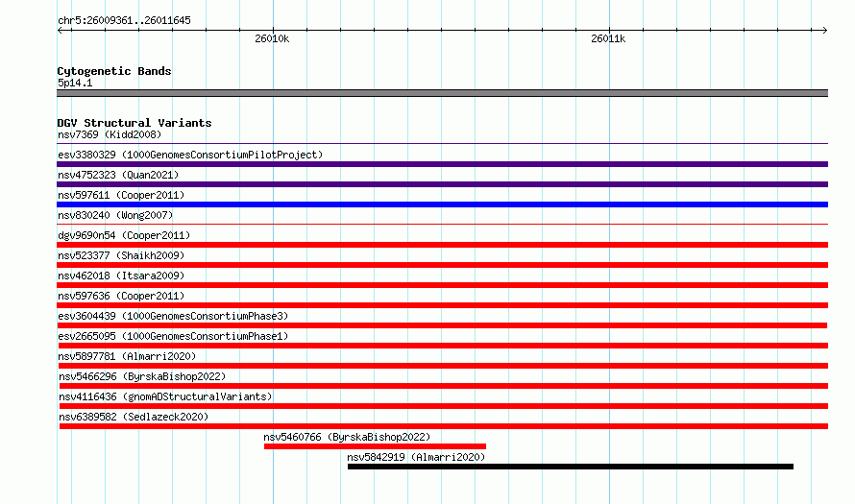
Task: Select the nsv5466296 red variant bar
Action: click(443, 386)
